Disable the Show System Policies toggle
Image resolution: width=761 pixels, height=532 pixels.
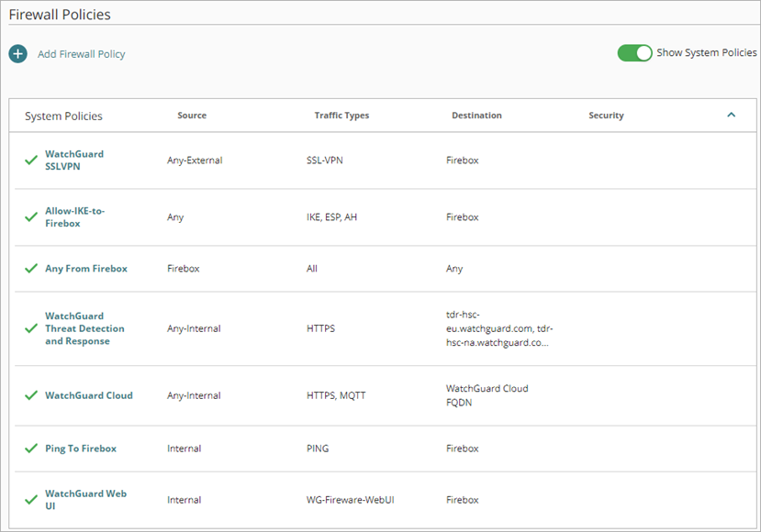(634, 53)
